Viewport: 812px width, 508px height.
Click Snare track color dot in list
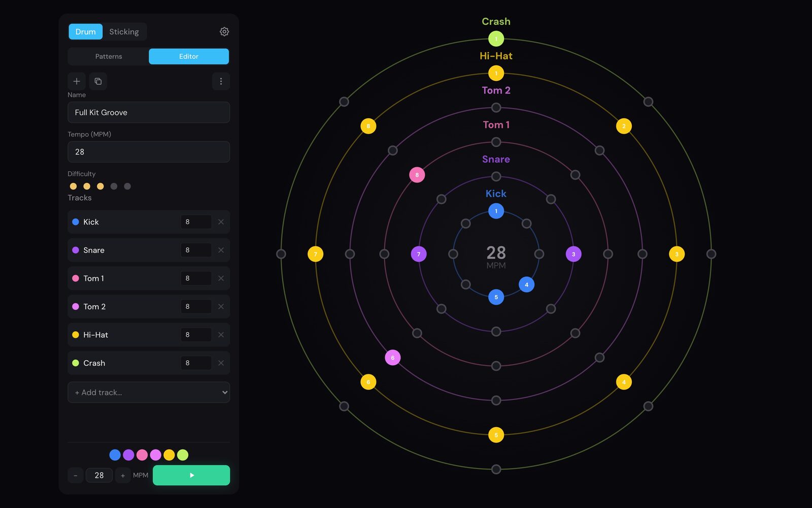pyautogui.click(x=76, y=250)
